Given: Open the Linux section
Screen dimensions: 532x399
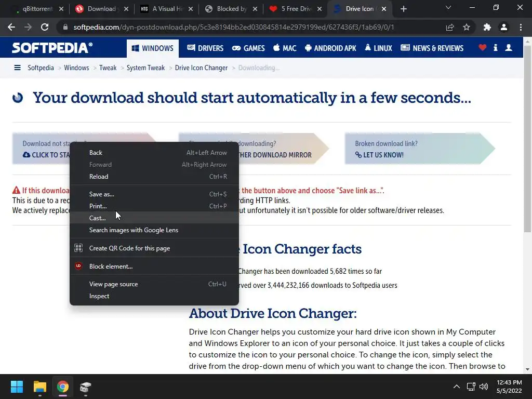Looking at the screenshot, I should click(378, 48).
